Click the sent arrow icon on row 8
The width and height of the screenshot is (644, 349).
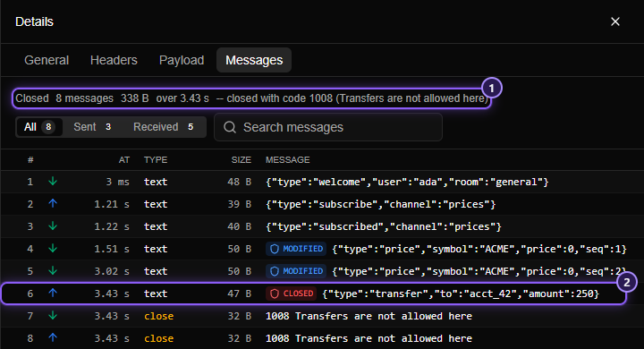point(53,338)
